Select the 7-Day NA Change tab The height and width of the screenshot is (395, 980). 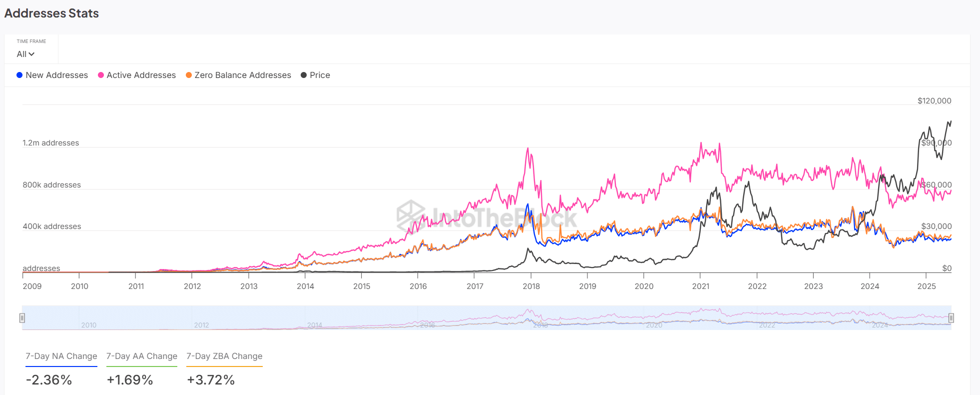pyautogui.click(x=61, y=356)
